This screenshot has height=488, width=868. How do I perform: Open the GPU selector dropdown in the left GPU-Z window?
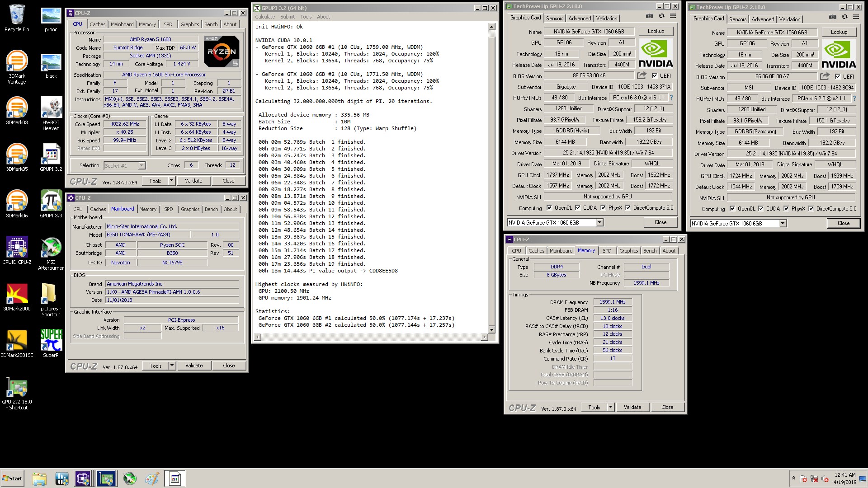[599, 222]
